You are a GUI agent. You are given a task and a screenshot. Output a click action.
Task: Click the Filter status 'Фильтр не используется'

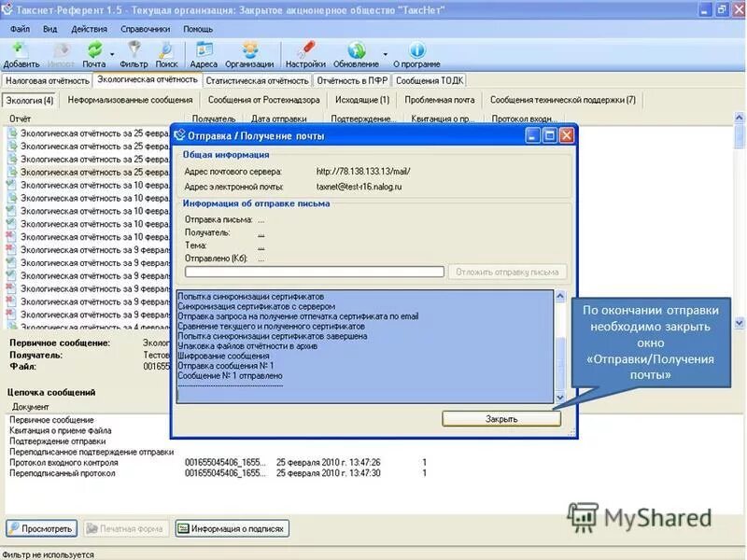click(49, 554)
